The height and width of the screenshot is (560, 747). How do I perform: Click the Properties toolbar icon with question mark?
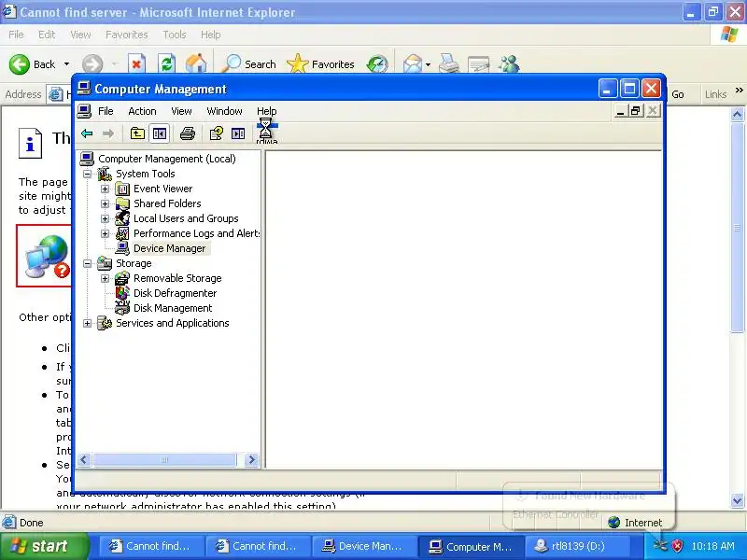[217, 133]
